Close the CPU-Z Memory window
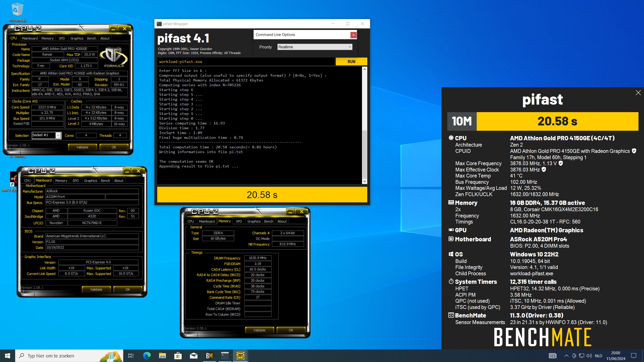The width and height of the screenshot is (644, 362). pos(302,212)
